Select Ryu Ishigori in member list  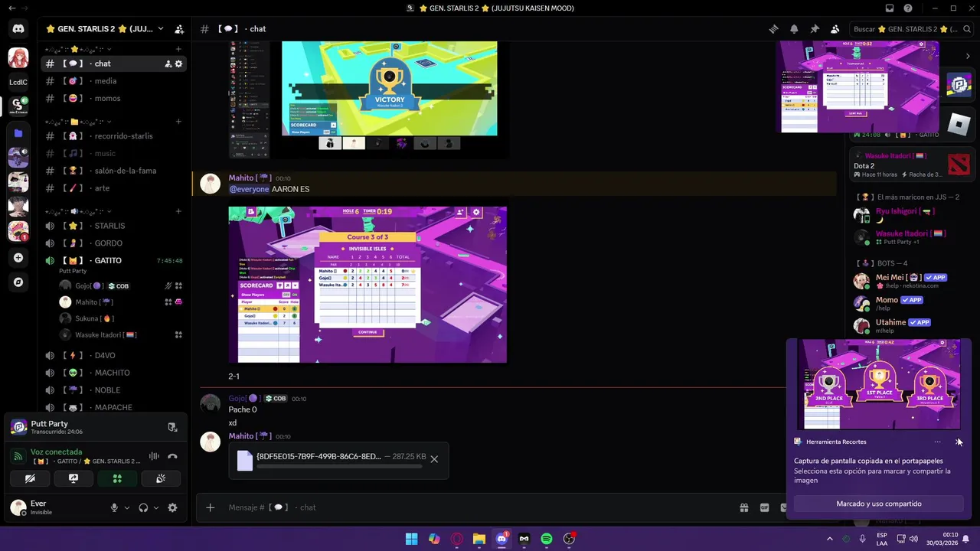[911, 215]
